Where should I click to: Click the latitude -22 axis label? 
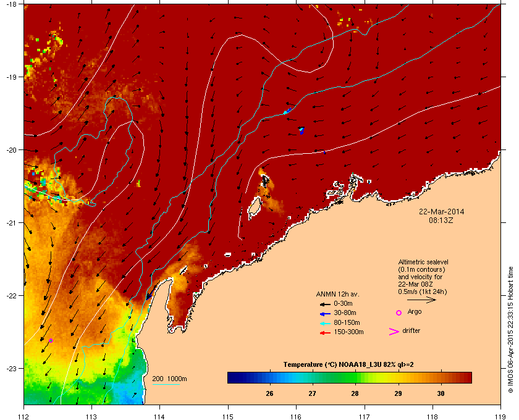[x=11, y=296]
